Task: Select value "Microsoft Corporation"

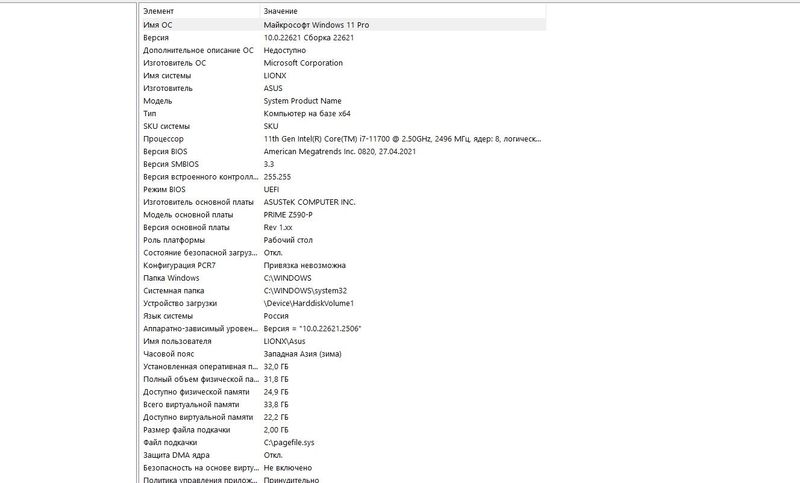Action: (303, 63)
